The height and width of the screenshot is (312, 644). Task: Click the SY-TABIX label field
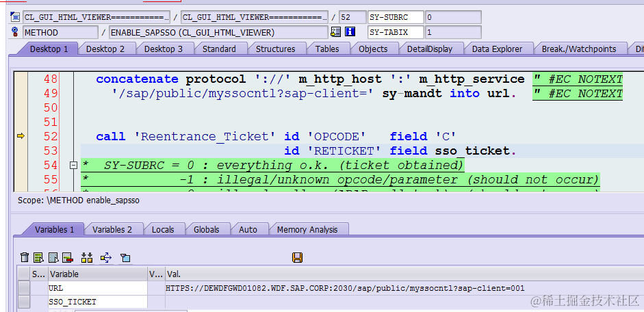pyautogui.click(x=396, y=32)
